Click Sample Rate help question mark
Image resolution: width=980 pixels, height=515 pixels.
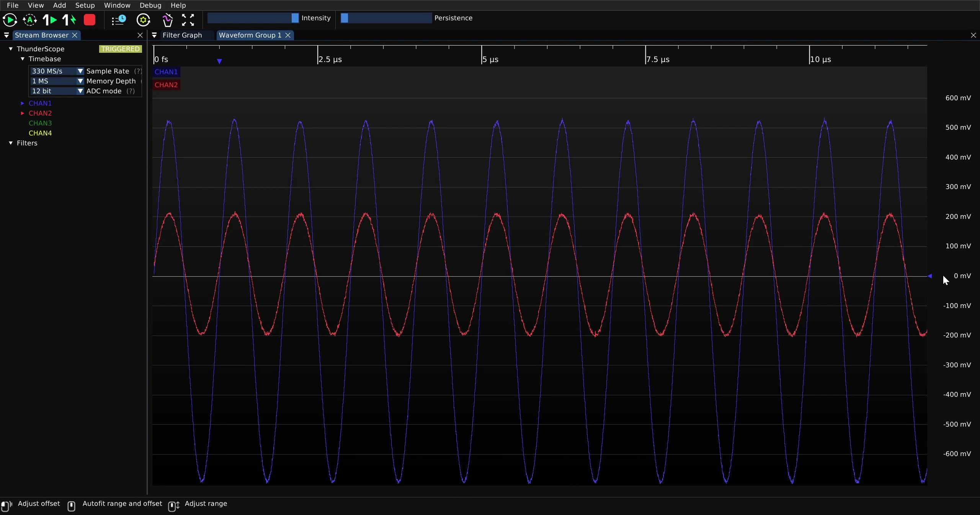(x=138, y=71)
